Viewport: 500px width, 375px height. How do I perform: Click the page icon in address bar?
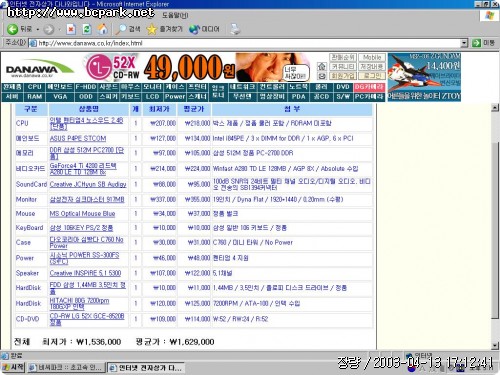[33, 43]
